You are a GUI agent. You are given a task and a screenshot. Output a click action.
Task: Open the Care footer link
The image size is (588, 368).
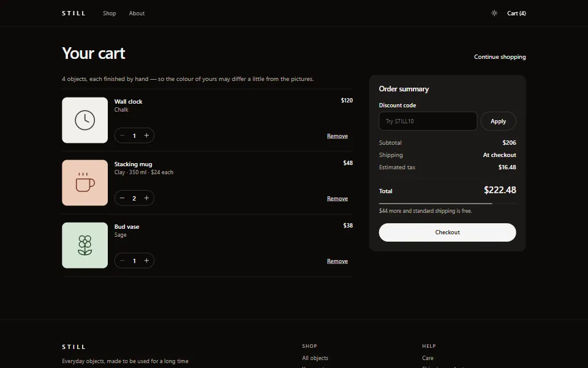click(428, 358)
